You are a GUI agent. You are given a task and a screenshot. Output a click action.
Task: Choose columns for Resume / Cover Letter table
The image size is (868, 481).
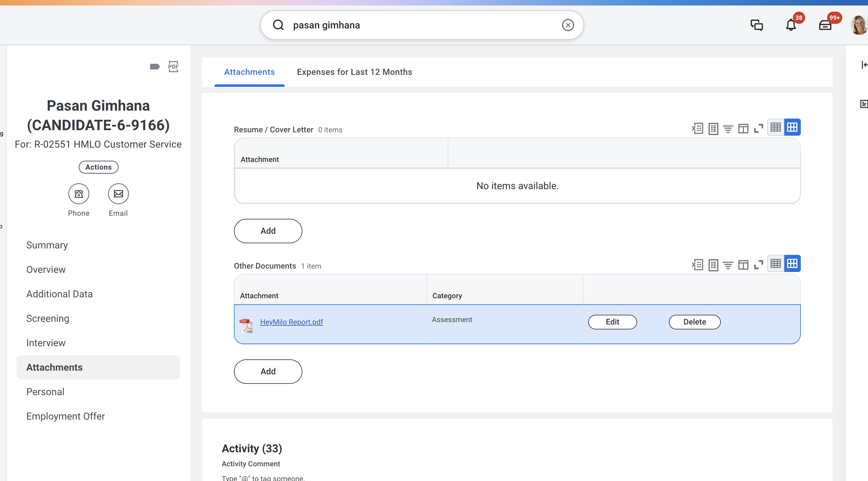tap(743, 129)
